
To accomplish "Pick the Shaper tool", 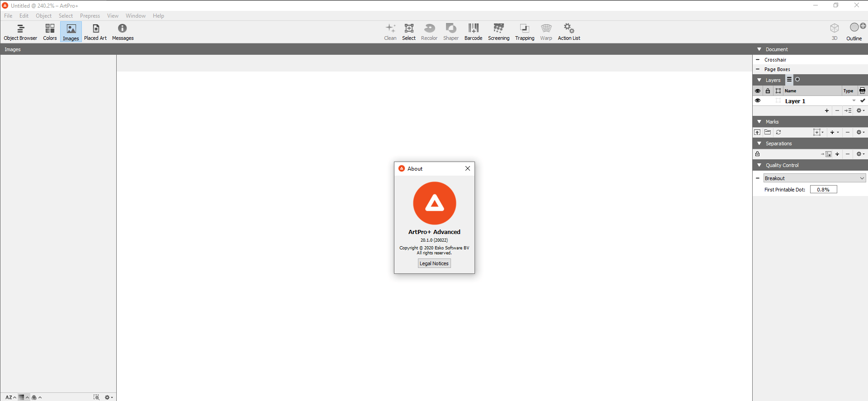I will click(x=451, y=32).
